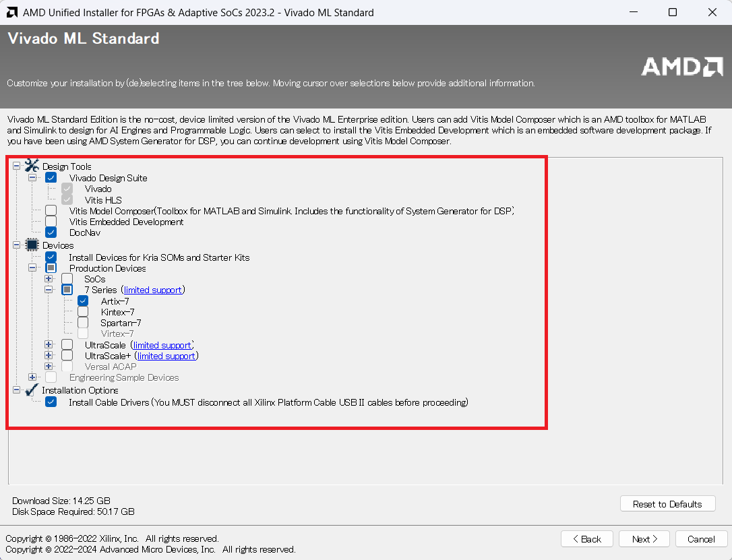Disable the Install Cable Drivers checkbox
This screenshot has width=732, height=560.
(x=51, y=402)
